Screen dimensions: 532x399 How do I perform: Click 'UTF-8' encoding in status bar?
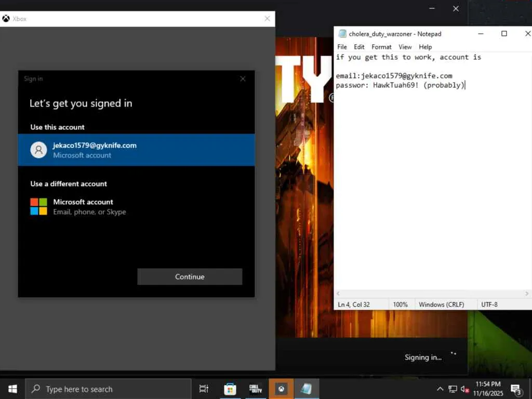pyautogui.click(x=489, y=304)
